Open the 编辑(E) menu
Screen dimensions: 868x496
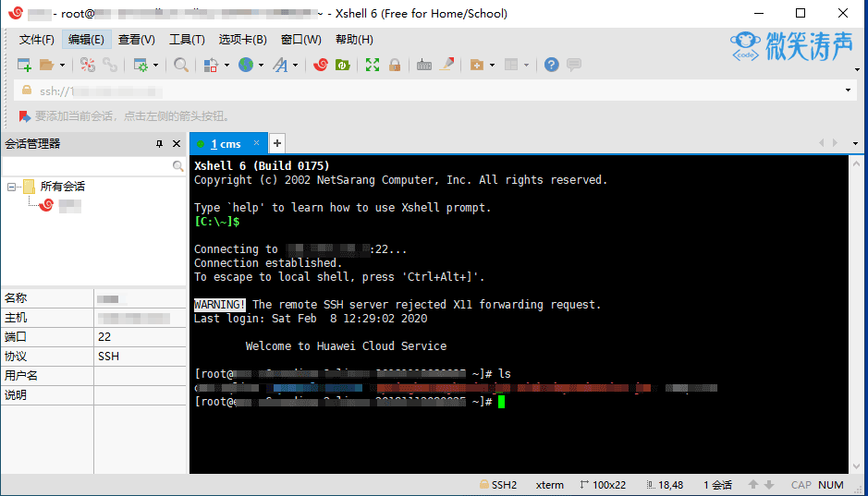click(x=86, y=40)
